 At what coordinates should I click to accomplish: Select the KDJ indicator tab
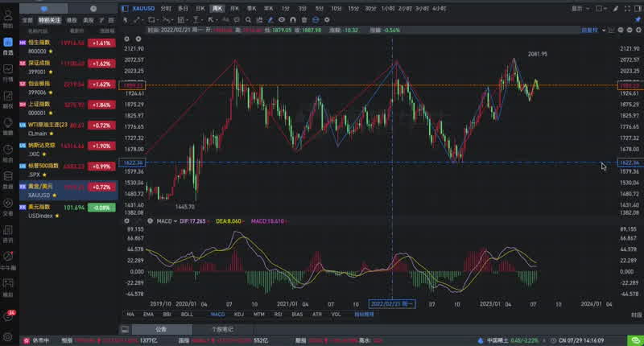point(237,315)
